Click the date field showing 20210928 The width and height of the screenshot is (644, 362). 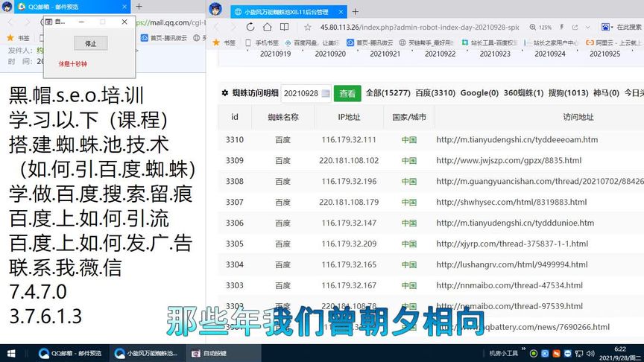[x=306, y=93]
